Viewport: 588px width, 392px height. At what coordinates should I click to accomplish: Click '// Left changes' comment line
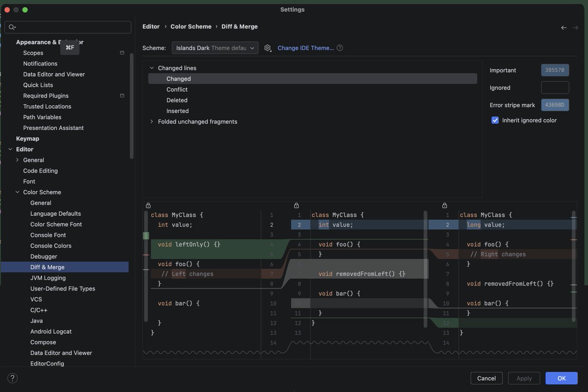pyautogui.click(x=187, y=274)
